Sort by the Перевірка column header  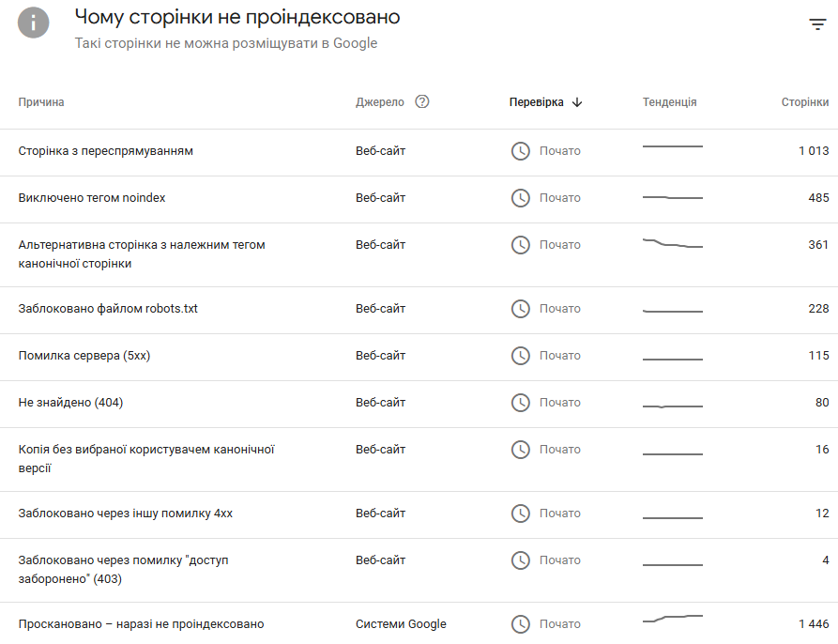click(x=537, y=102)
